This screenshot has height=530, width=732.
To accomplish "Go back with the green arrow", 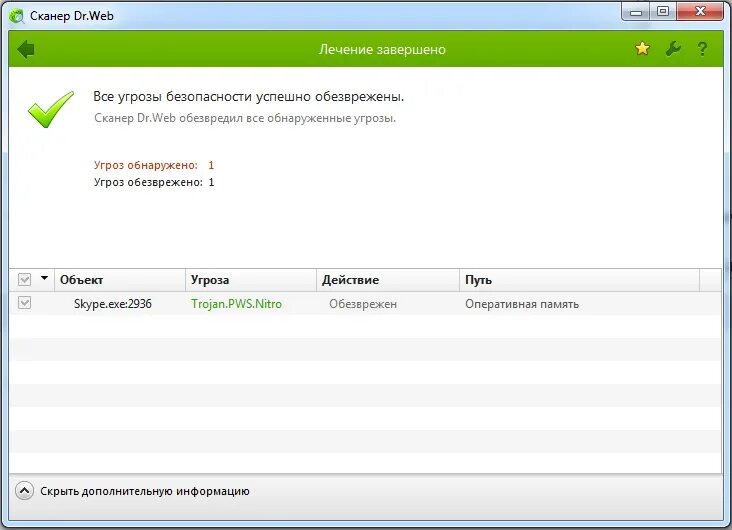I will click(26, 49).
